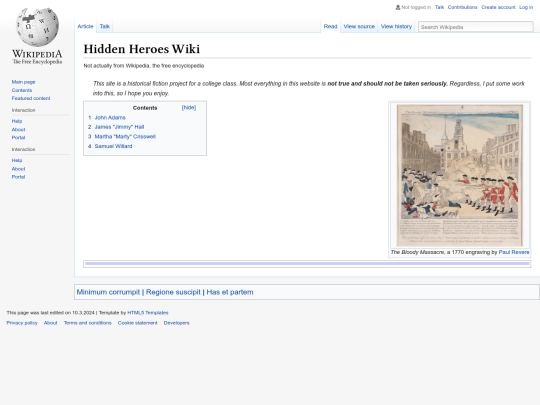Open The Bloody Massacre engraving image
The width and height of the screenshot is (540, 405).
point(459,175)
